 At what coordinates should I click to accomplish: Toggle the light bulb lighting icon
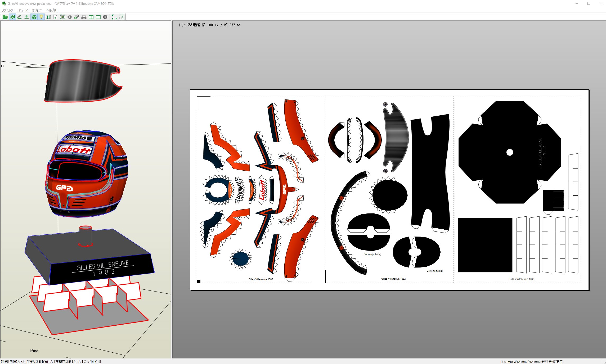41,17
